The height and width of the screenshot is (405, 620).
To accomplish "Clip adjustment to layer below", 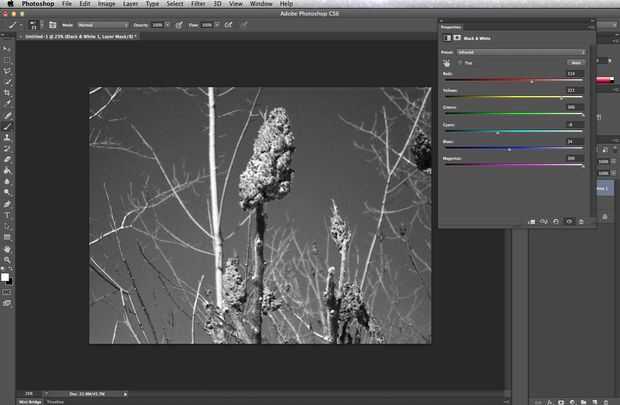I will pos(531,221).
